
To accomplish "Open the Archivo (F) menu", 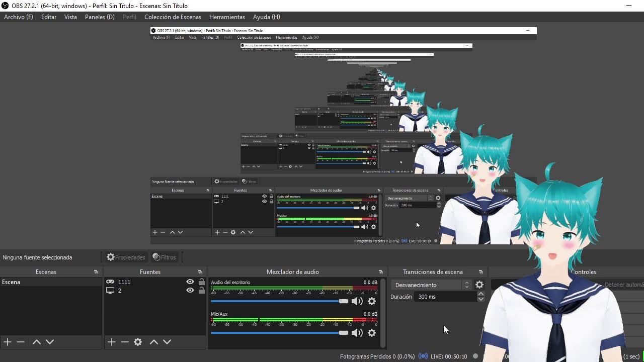I will point(19,17).
